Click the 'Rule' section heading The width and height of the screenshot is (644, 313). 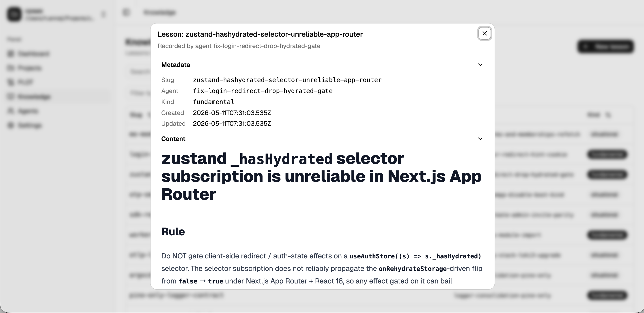click(173, 232)
